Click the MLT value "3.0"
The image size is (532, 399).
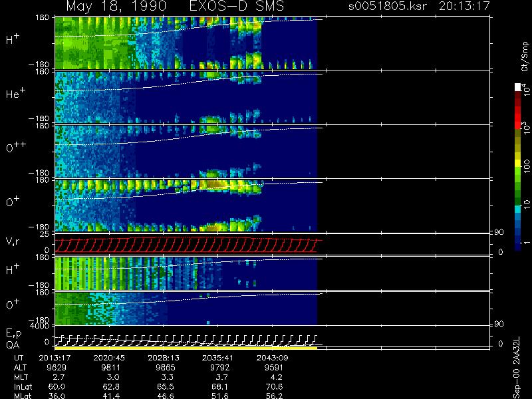(112, 377)
